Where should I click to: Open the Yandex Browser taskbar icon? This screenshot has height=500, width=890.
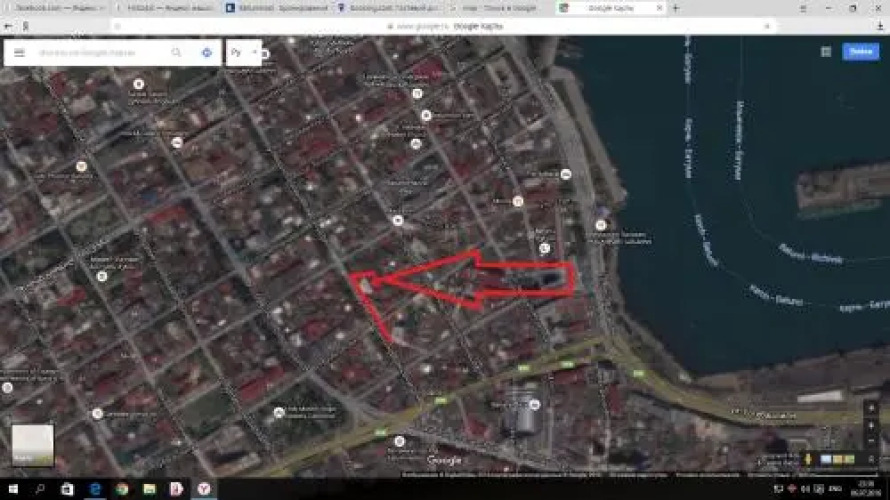point(203,489)
